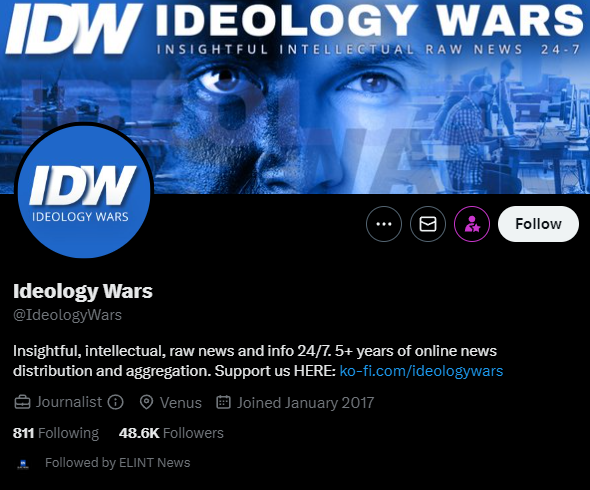Click the calendar icon by Joined date
The width and height of the screenshot is (590, 490).
223,402
